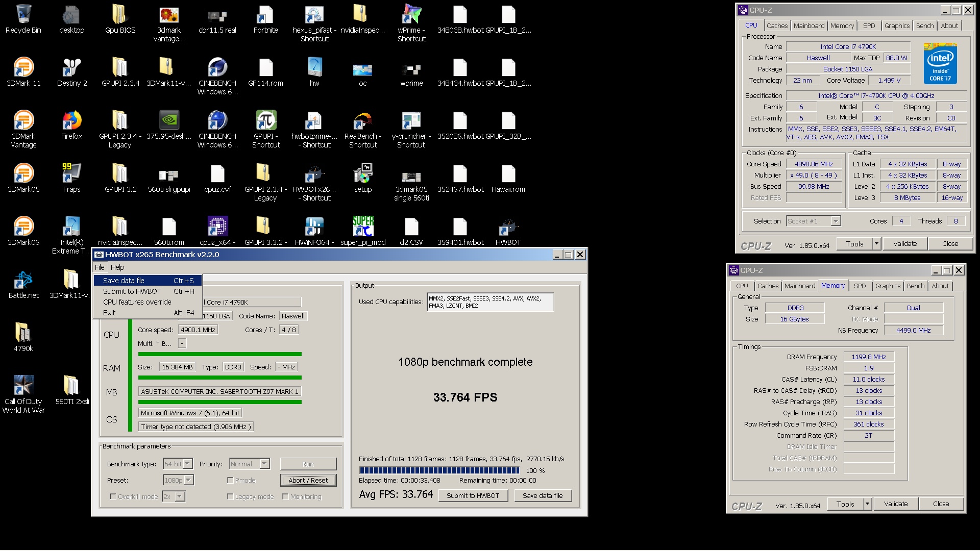The height and width of the screenshot is (551, 980).
Task: Click Submit to HWBOT button in Output
Action: pos(473,495)
